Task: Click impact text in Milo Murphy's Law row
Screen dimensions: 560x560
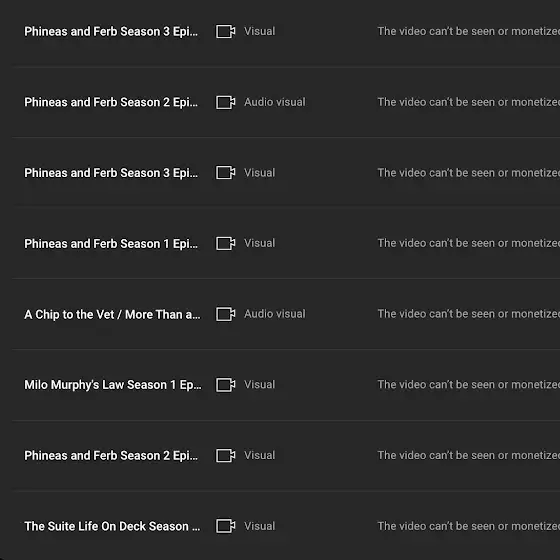Action: point(469,385)
